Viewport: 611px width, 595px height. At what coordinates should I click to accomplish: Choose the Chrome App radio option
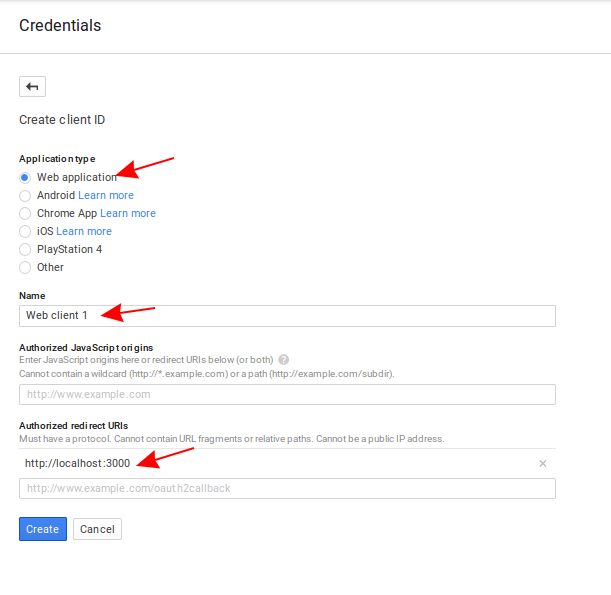click(25, 214)
